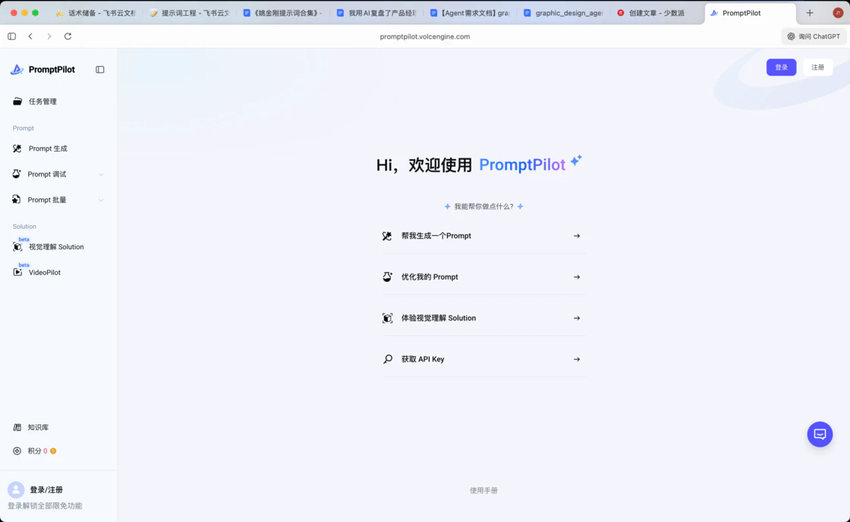Open 视觉理解 Solution in the sidebar

pyautogui.click(x=58, y=247)
